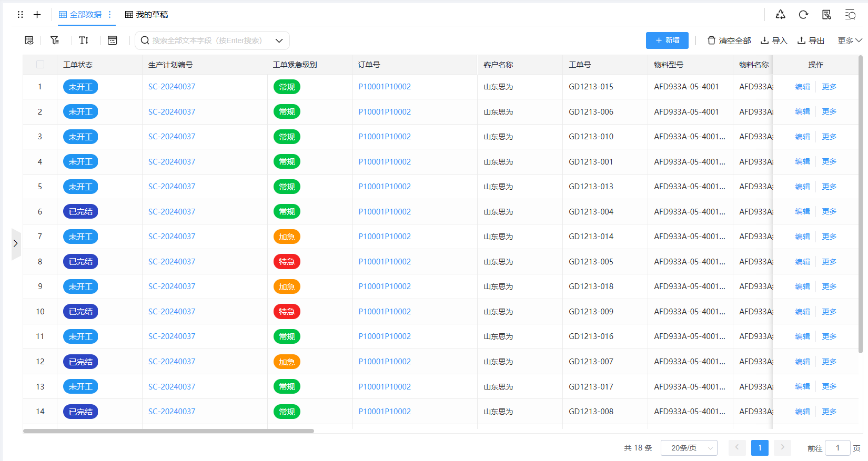Click the plus icon to add view
868x461 pixels.
(37, 15)
